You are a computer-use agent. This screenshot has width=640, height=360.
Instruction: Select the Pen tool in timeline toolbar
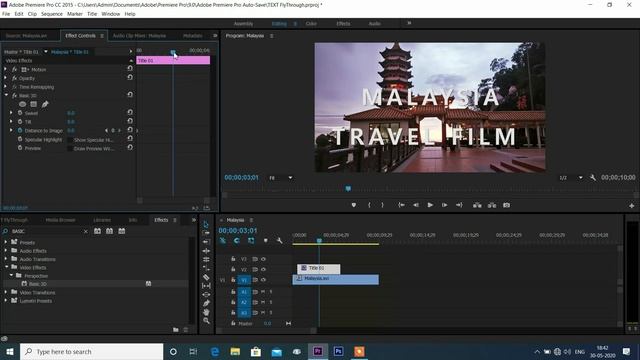coord(206,303)
